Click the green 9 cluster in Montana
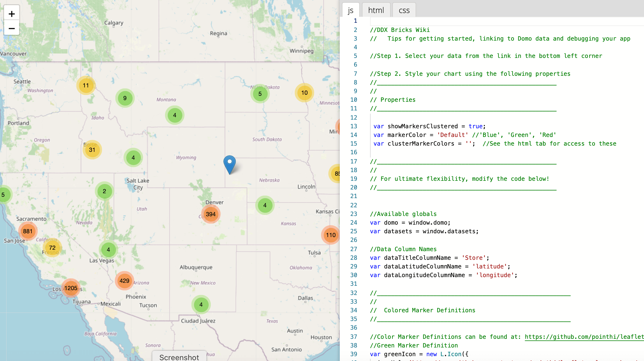Viewport: 644px width, 361px height. click(125, 98)
